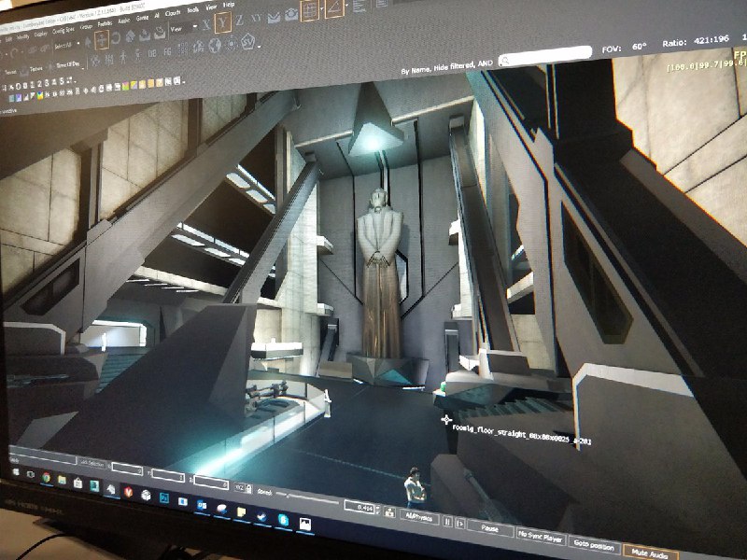Click the Goto position button
747x560 pixels.
[x=594, y=544]
